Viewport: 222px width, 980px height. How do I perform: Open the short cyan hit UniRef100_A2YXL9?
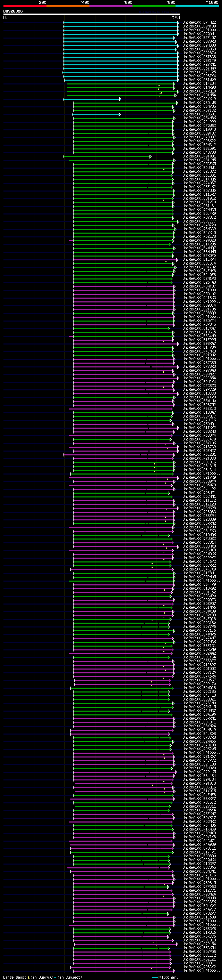[199, 99]
